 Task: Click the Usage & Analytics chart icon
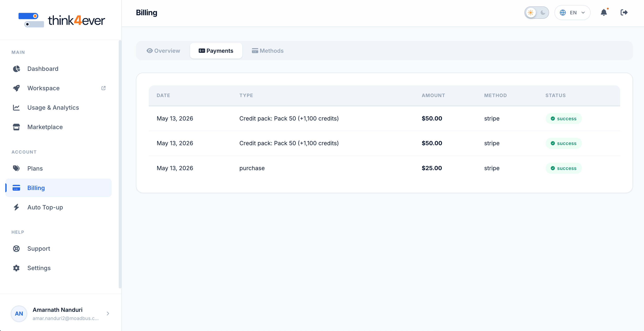click(17, 107)
